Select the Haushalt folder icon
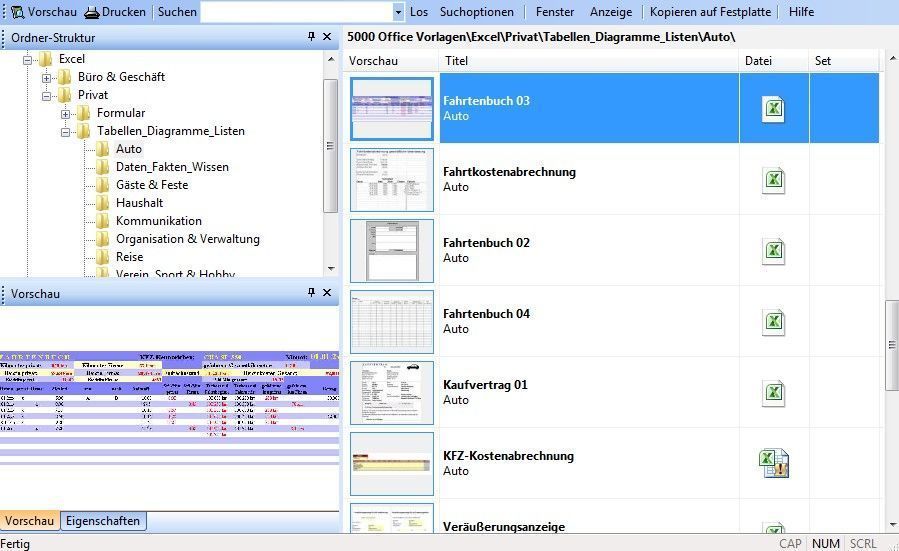Viewport: 899px width, 551px height. (x=103, y=203)
